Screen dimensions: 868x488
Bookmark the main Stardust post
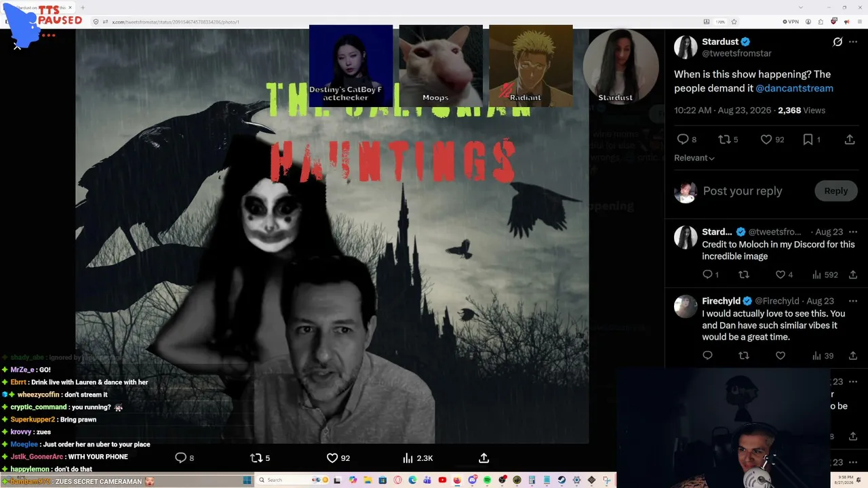pos(808,140)
